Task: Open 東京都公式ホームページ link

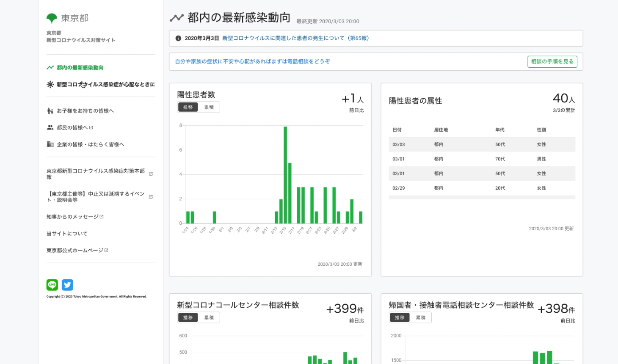Action: coord(75,251)
